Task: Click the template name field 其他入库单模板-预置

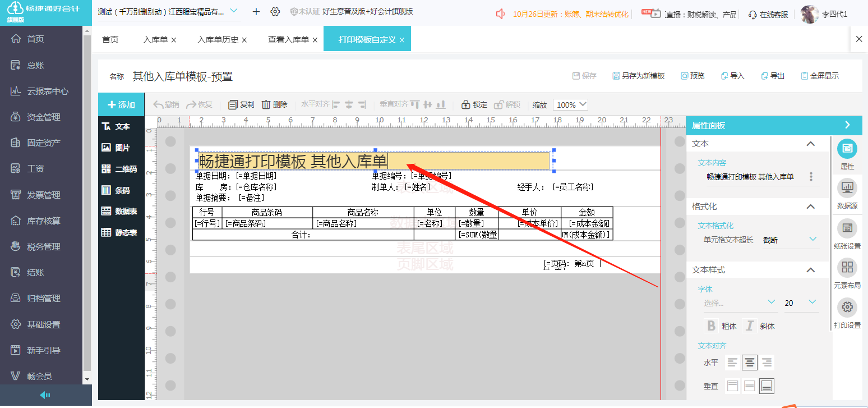Action: click(183, 76)
